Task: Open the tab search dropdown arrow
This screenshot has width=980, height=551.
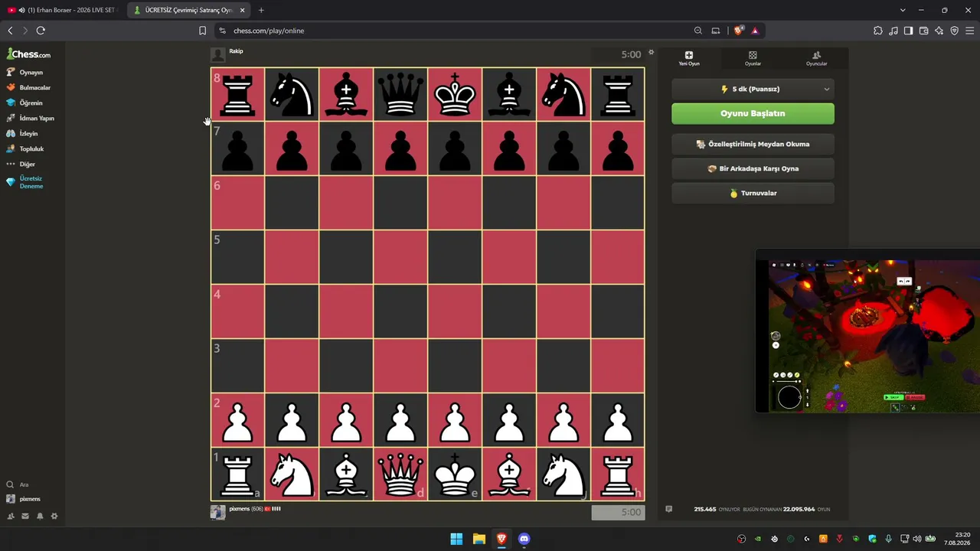Action: (903, 10)
